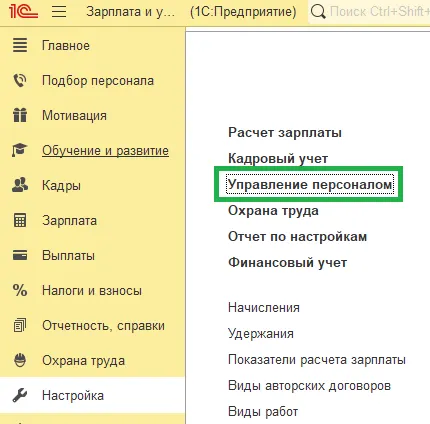Click the Выплаты card icon
This screenshot has width=430, height=424.
[x=20, y=255]
